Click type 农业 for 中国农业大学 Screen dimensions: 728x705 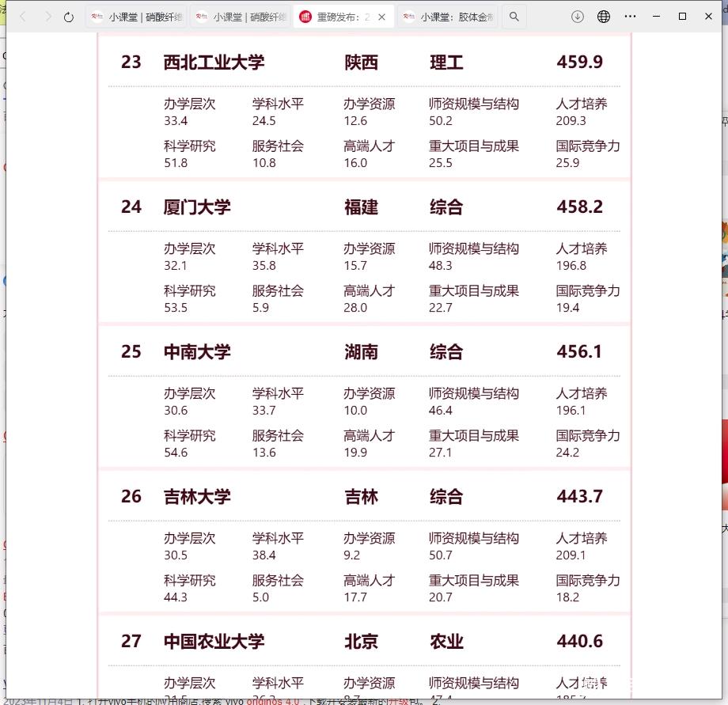click(446, 642)
